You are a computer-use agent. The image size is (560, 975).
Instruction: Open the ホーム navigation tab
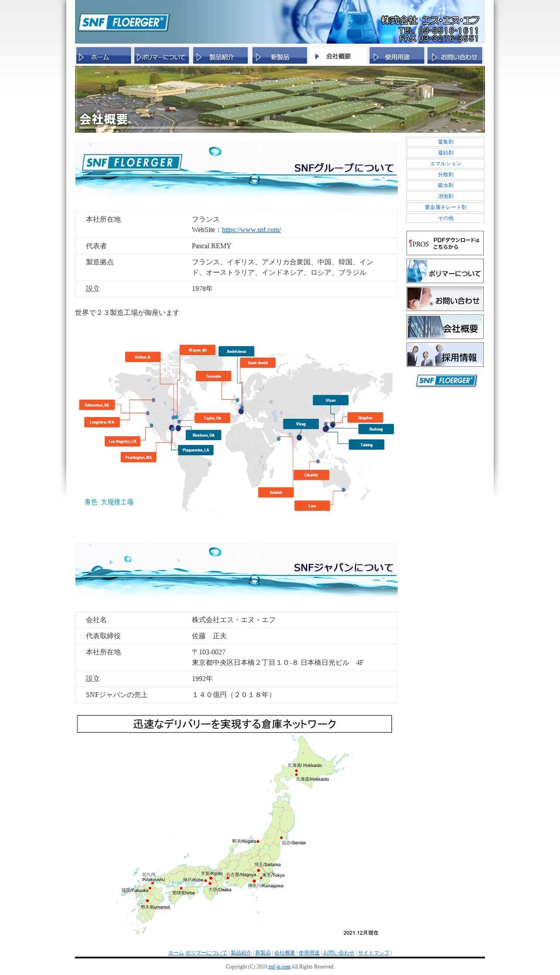(x=104, y=56)
